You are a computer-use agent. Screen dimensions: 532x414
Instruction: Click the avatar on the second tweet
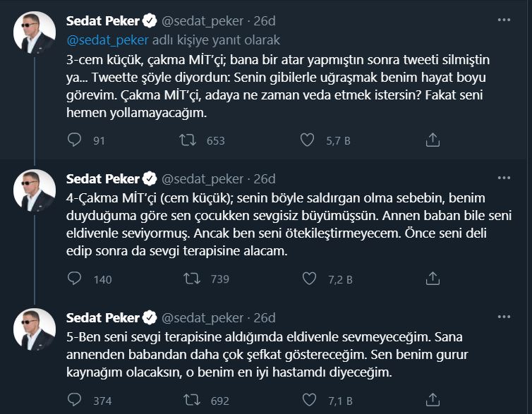[x=35, y=190]
